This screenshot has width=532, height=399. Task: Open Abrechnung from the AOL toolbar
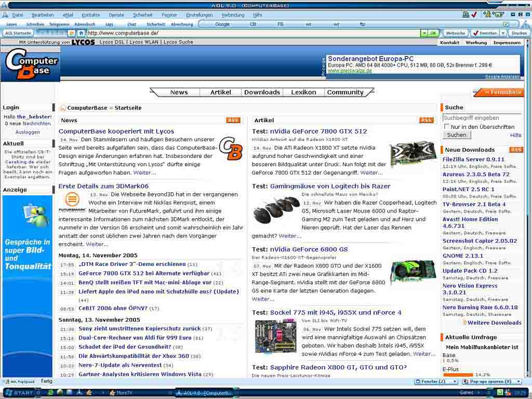point(182,24)
